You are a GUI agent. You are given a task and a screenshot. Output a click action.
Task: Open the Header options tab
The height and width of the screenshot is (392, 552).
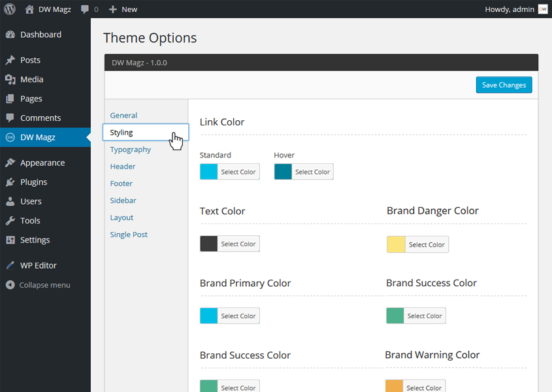(123, 166)
